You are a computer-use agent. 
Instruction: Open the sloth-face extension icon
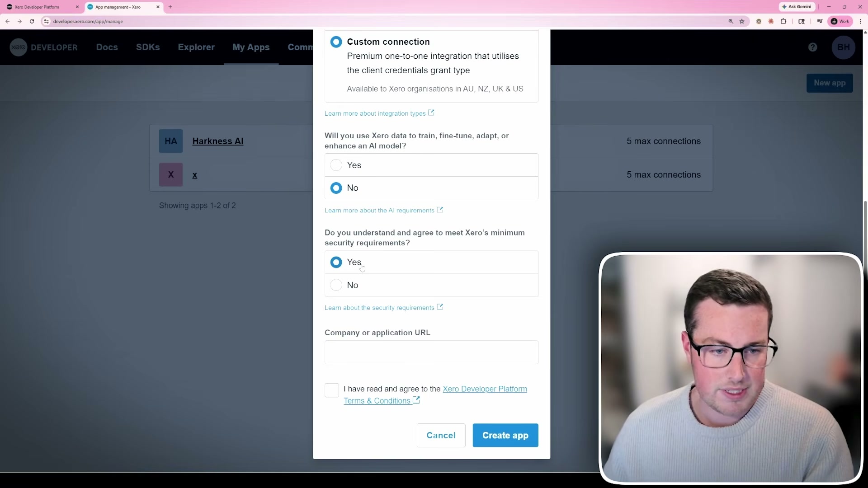click(759, 21)
